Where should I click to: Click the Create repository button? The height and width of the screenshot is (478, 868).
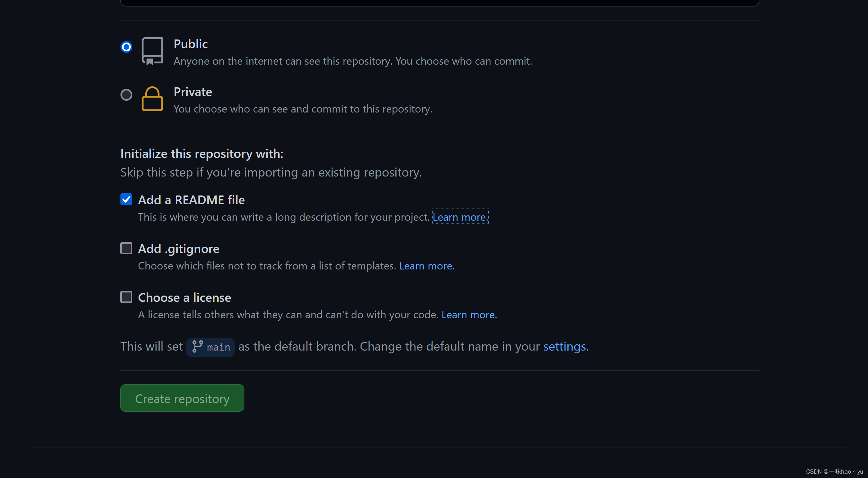[182, 398]
